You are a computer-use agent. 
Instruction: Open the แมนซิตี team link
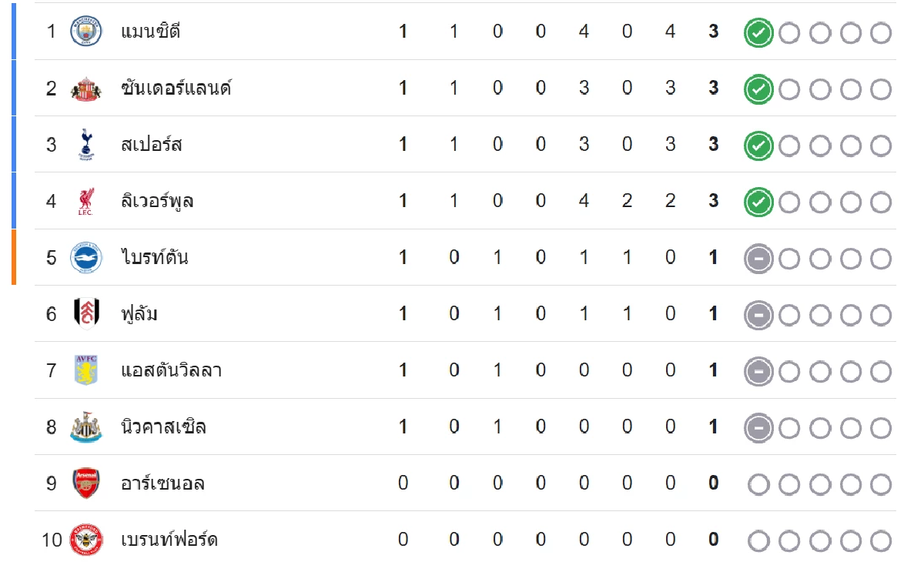pos(151,32)
